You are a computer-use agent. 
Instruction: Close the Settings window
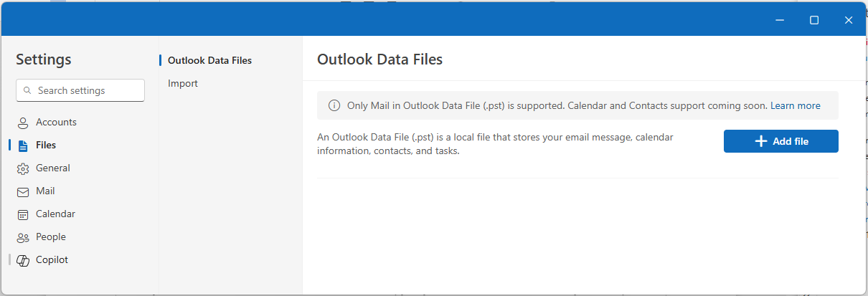pyautogui.click(x=849, y=20)
